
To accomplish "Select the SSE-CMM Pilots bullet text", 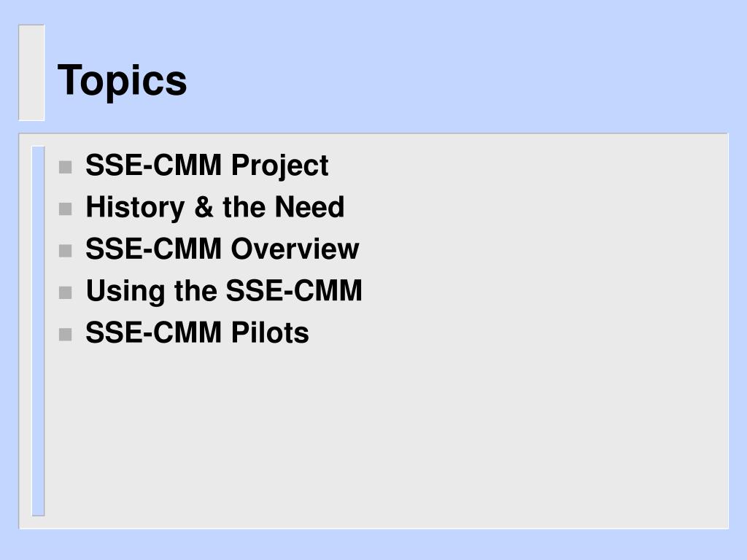I will pyautogui.click(x=197, y=332).
